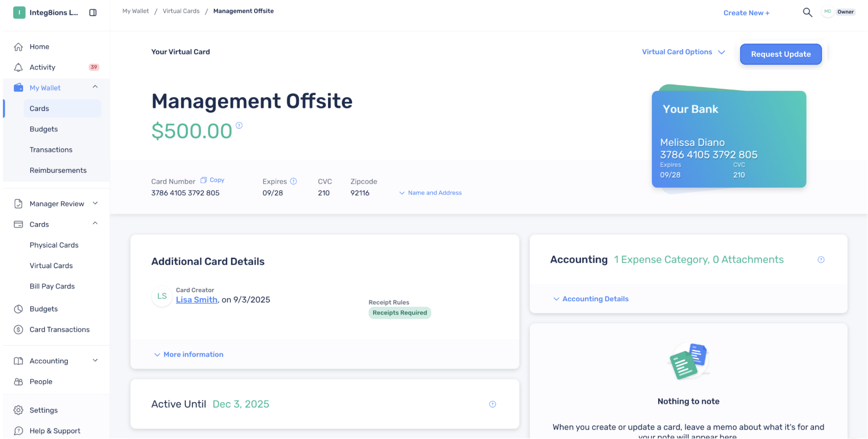Click the Your Bank virtual card image
Image resolution: width=868 pixels, height=439 pixels.
point(729,139)
